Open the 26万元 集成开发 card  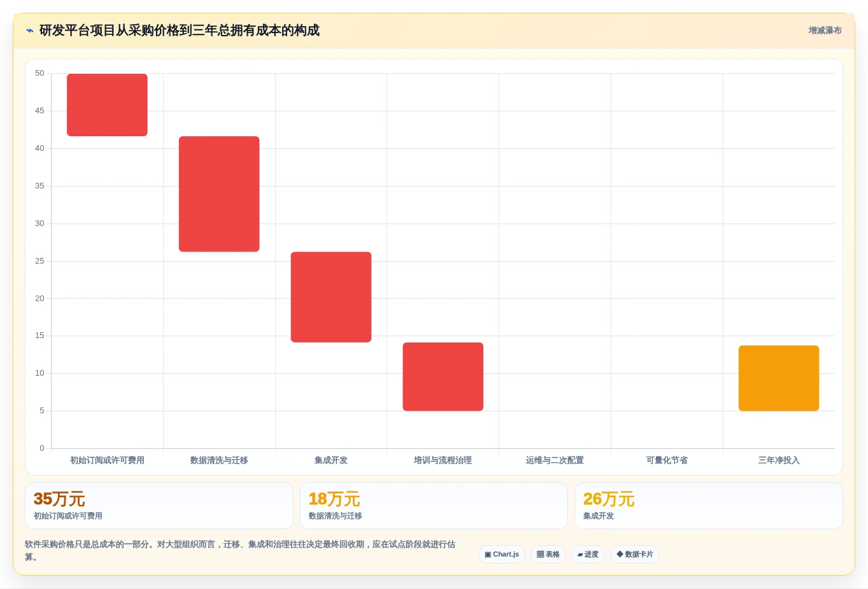click(x=709, y=506)
